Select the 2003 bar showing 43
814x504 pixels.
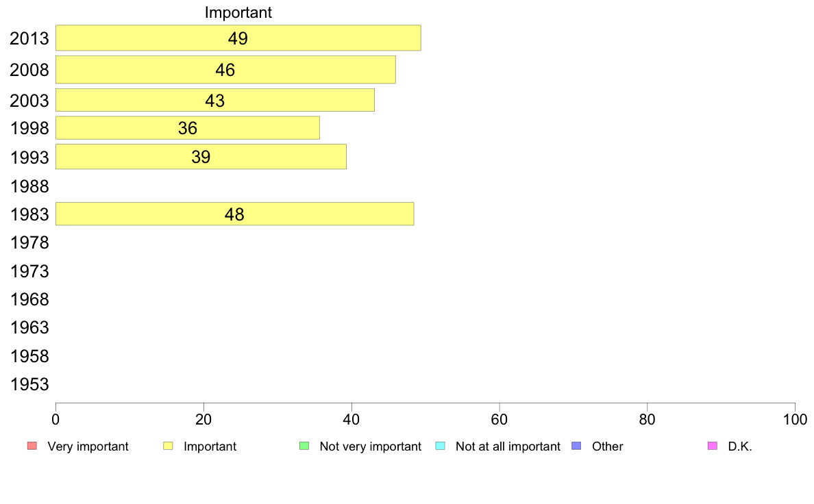point(215,100)
